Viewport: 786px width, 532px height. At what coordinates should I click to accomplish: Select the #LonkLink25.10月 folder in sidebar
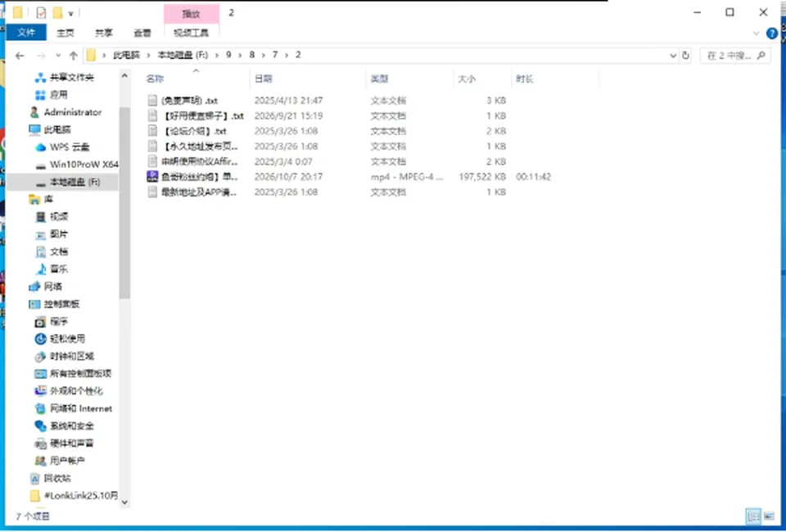(74, 496)
